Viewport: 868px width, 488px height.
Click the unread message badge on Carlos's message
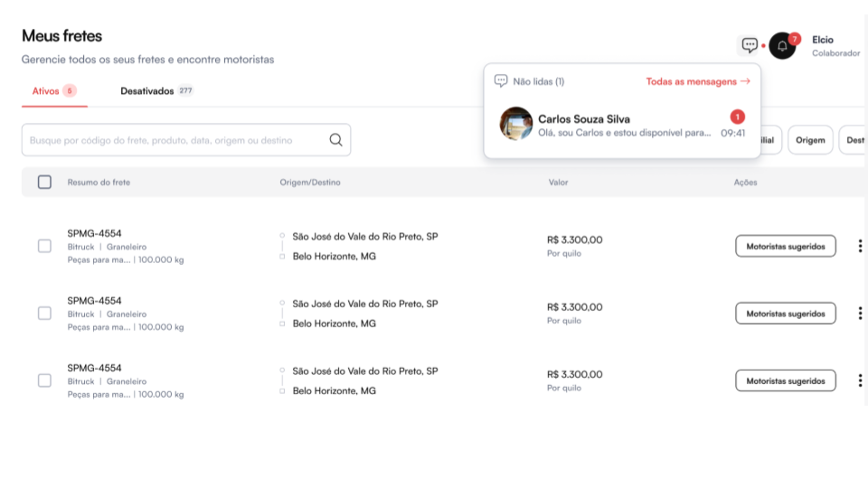(x=737, y=117)
